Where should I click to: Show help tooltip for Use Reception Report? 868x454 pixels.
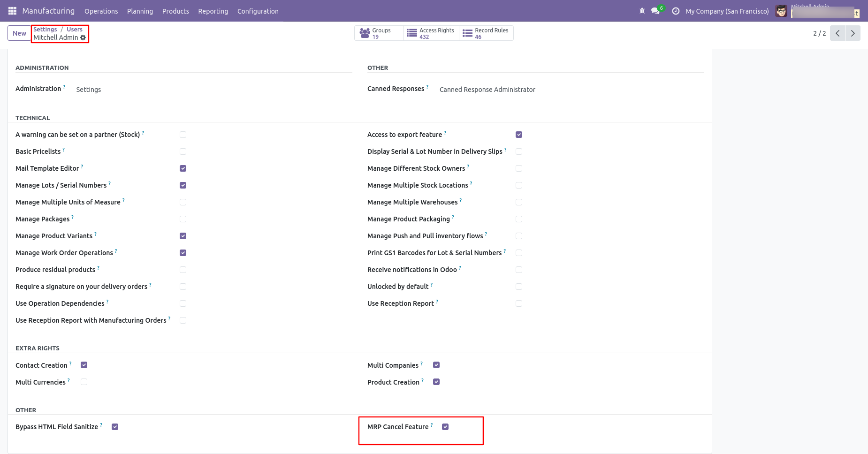(437, 302)
